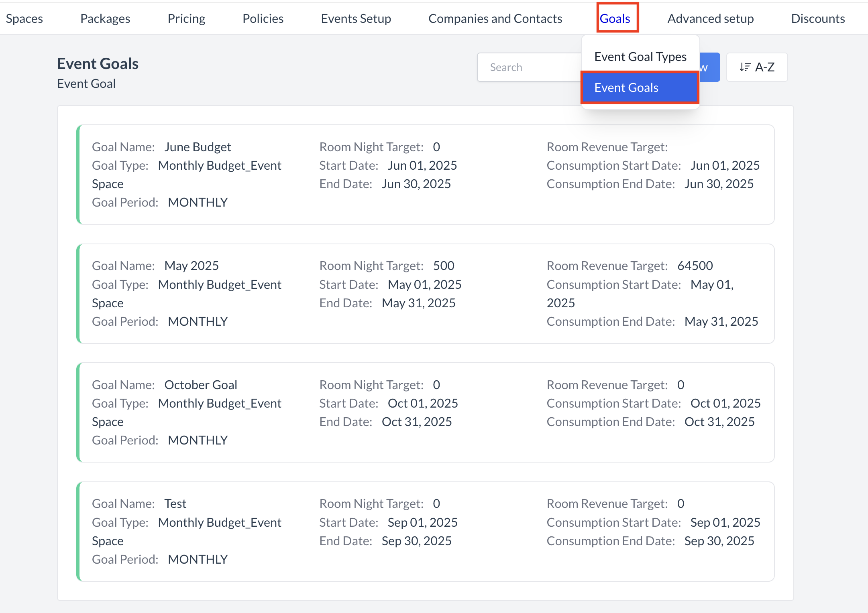Open Companies and Contacts menu
The height and width of the screenshot is (613, 868).
(x=495, y=18)
